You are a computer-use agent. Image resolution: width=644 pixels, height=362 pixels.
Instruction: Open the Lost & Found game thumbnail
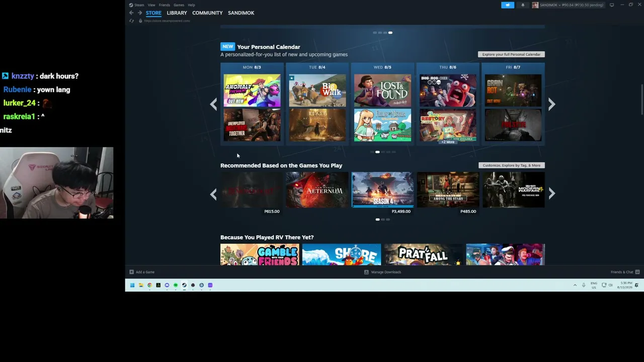point(382,90)
